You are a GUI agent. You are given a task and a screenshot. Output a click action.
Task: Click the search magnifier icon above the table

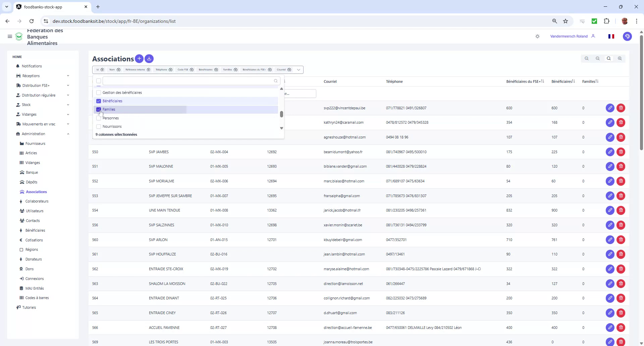[x=608, y=58]
